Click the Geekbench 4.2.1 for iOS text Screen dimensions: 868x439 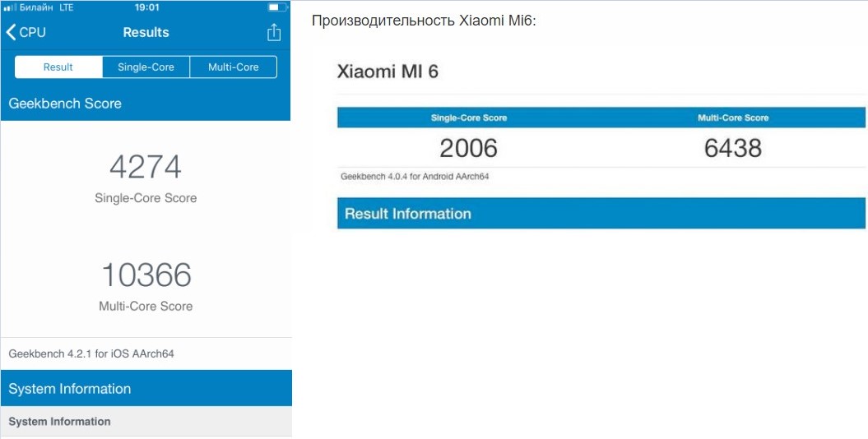(91, 354)
